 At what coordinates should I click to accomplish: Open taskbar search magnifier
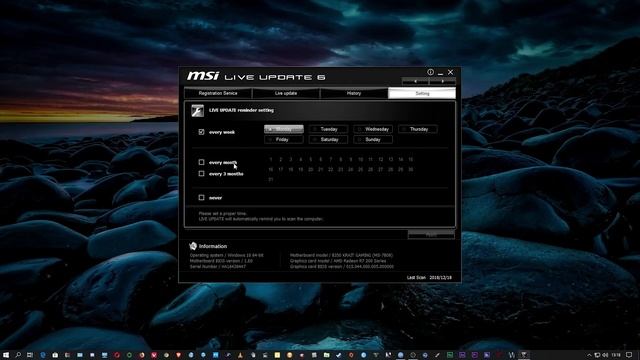[18, 355]
